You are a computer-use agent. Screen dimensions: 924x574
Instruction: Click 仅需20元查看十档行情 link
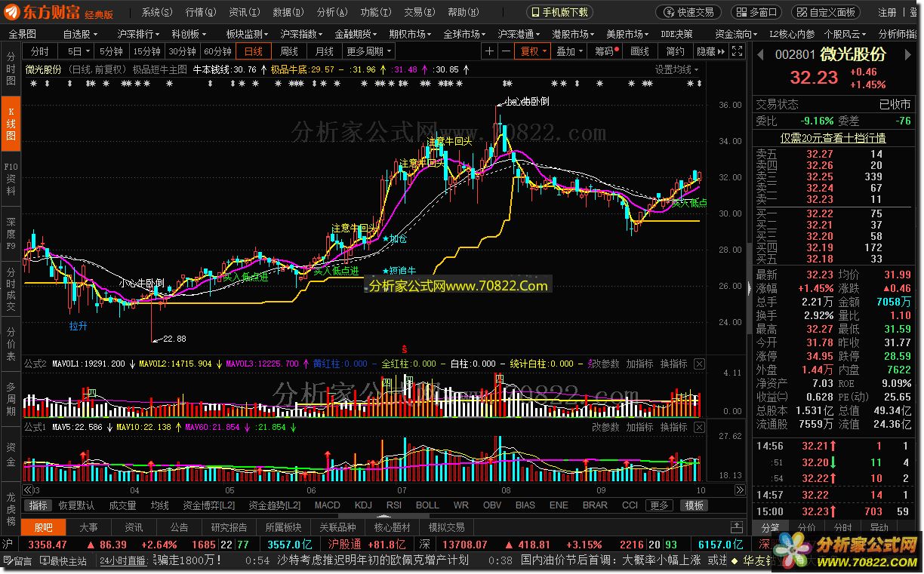click(x=833, y=138)
